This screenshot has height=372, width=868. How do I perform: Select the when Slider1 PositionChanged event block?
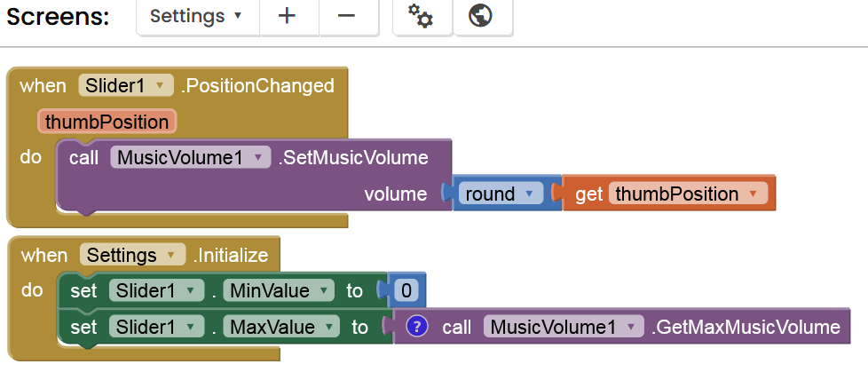click(x=42, y=86)
